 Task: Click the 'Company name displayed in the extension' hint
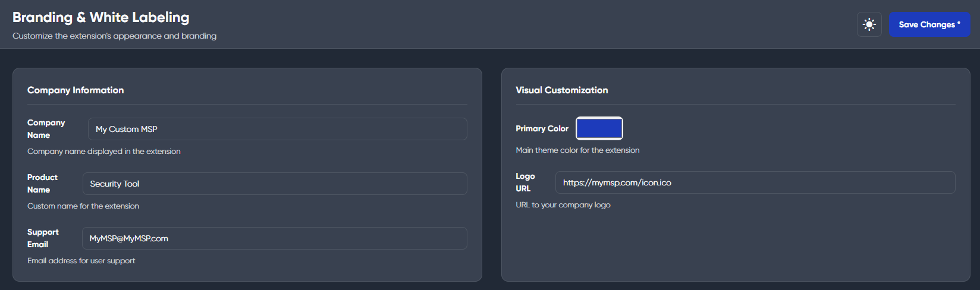tap(104, 152)
